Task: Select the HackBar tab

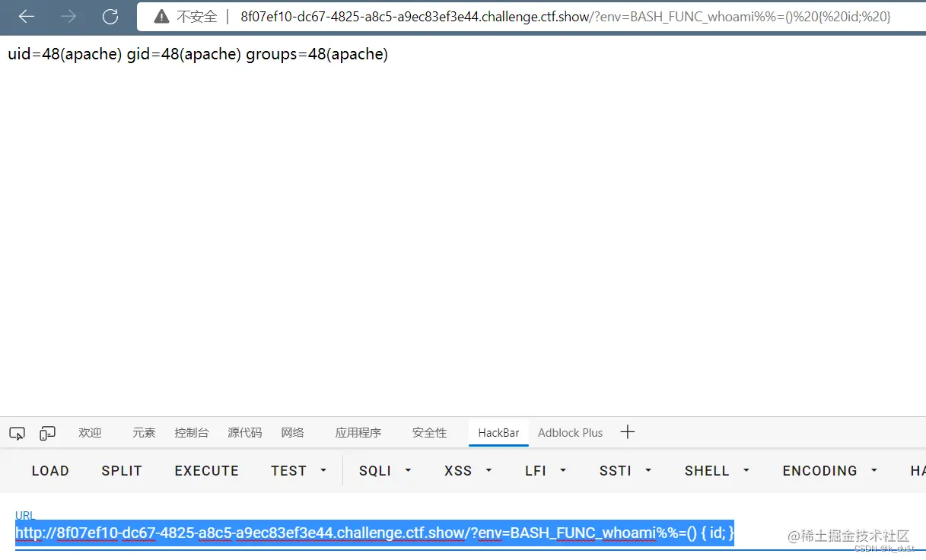Action: (x=498, y=432)
